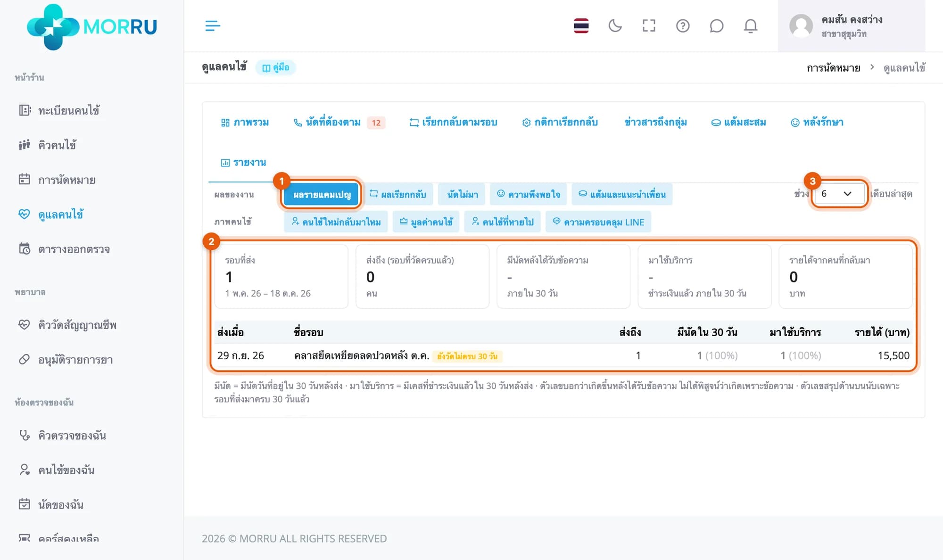
Task: Open คิวตรวจของฉัน in the sidebar
Action: point(62,435)
